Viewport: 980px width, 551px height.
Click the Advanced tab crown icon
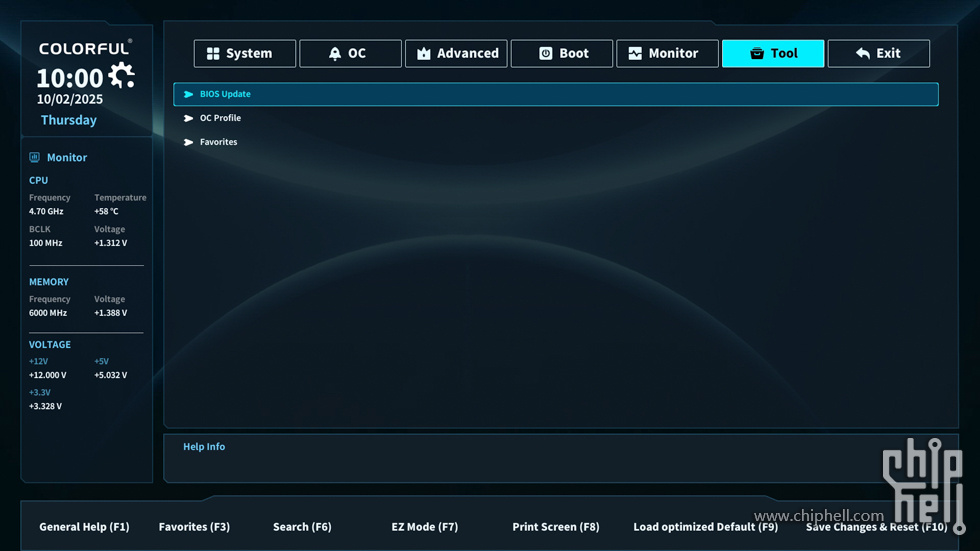[424, 54]
